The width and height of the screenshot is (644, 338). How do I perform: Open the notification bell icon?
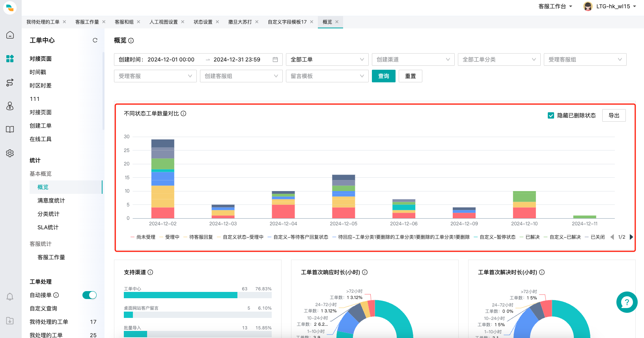pos(10,297)
